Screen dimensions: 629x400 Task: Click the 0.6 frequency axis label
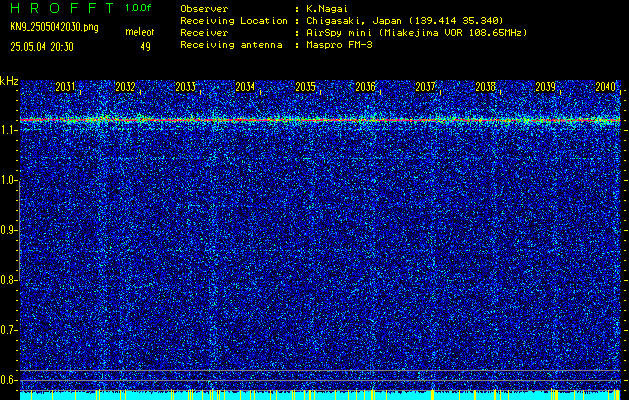pos(8,380)
